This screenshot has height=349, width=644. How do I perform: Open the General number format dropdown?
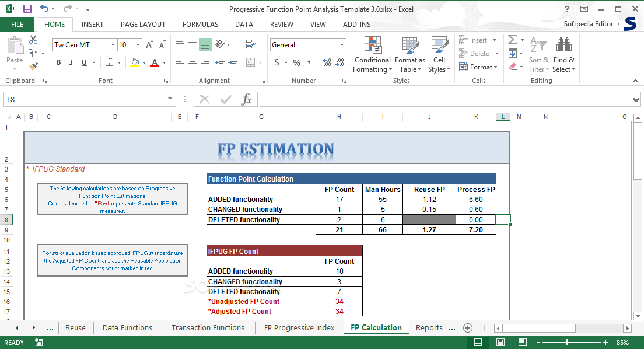point(342,45)
